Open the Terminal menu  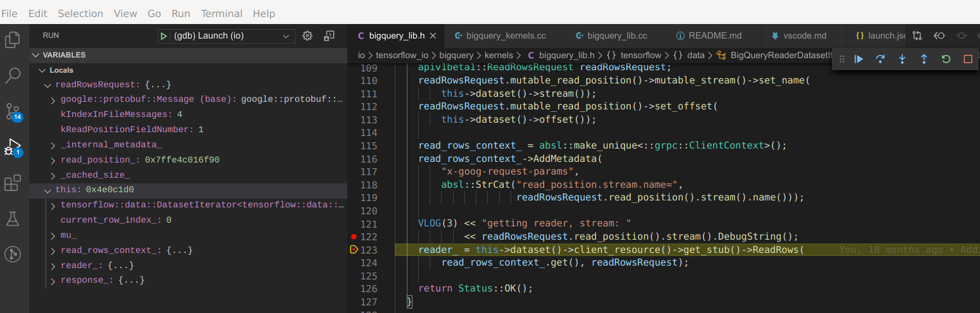point(221,13)
